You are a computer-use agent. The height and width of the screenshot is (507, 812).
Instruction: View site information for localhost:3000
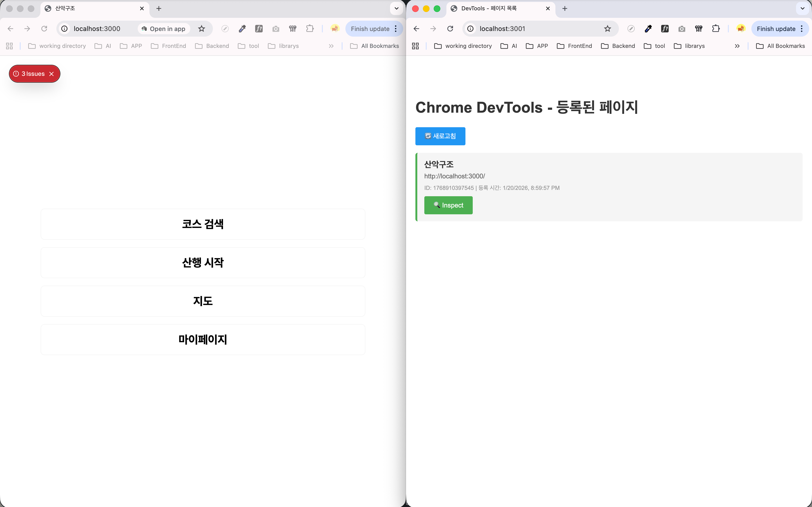pos(64,29)
